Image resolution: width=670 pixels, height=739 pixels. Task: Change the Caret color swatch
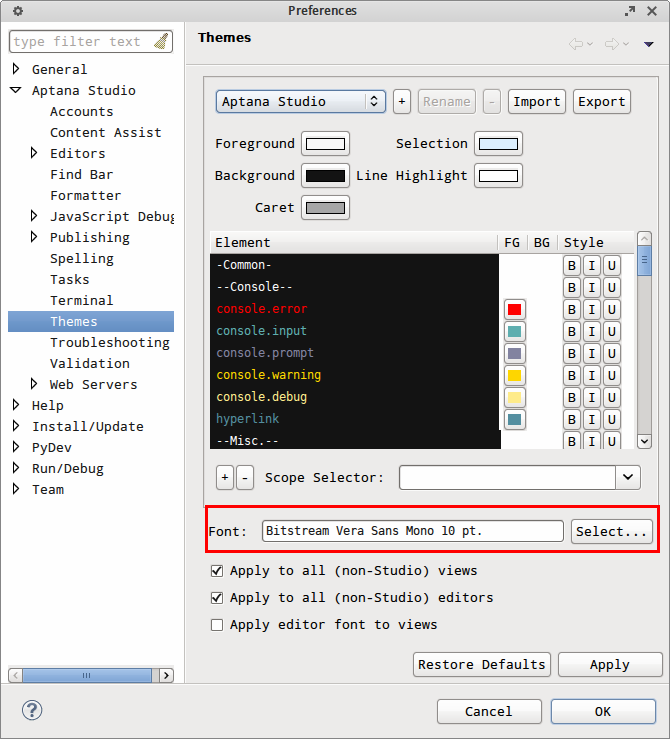(325, 208)
